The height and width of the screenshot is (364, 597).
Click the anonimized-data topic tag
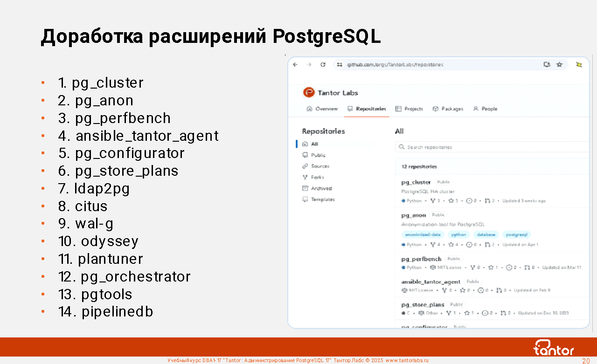pyautogui.click(x=422, y=235)
